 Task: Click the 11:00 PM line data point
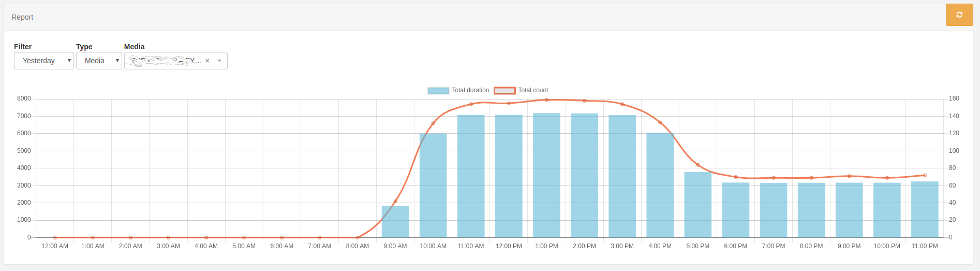[x=925, y=175]
